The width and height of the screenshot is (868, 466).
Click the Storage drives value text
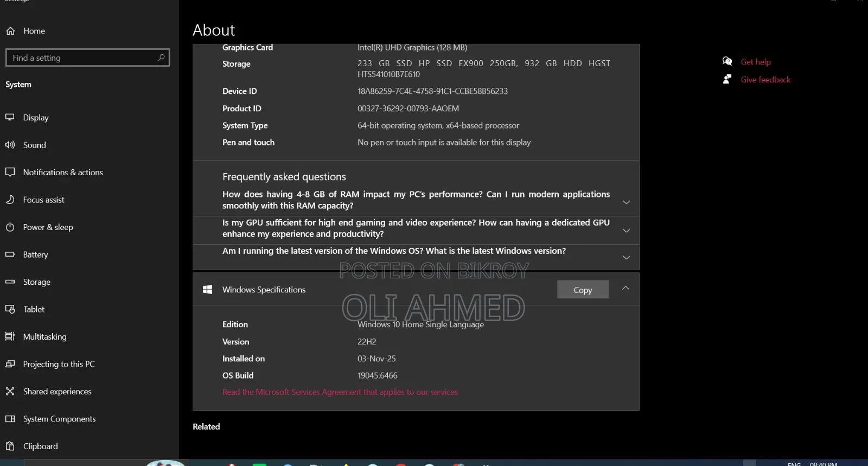[x=484, y=69]
